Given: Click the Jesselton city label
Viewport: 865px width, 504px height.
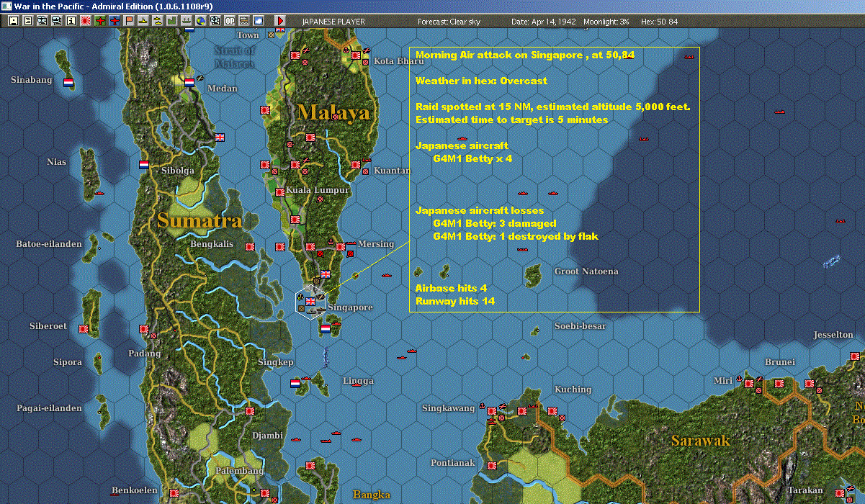Looking at the screenshot, I should [x=833, y=335].
